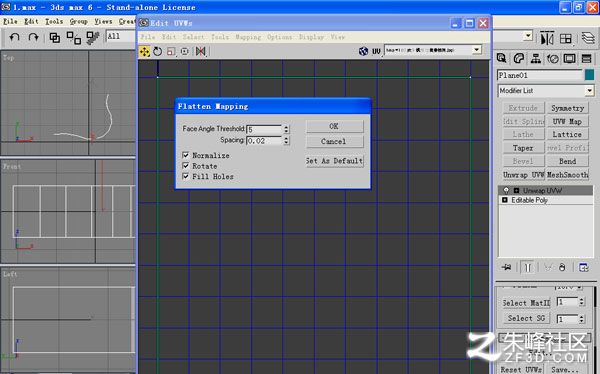This screenshot has width=600, height=374.
Task: Open the texture map dropdown in Edit UVWs
Action: click(476, 50)
